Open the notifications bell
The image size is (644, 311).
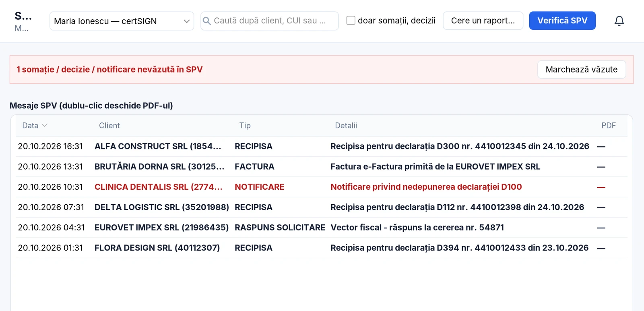tap(619, 21)
